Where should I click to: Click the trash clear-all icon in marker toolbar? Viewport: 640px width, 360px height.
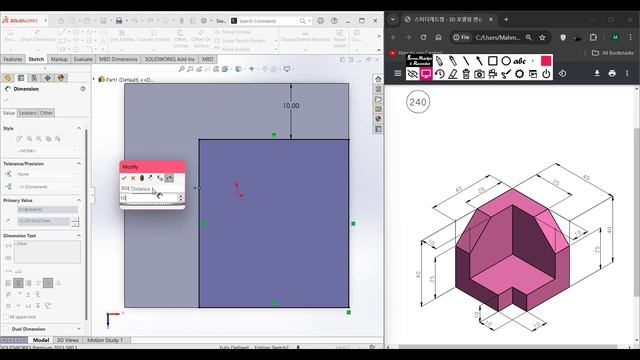pos(466,74)
